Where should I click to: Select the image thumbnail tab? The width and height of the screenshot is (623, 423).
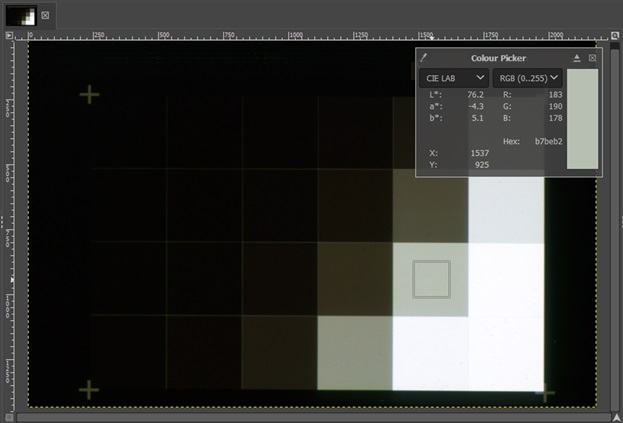coord(21,15)
